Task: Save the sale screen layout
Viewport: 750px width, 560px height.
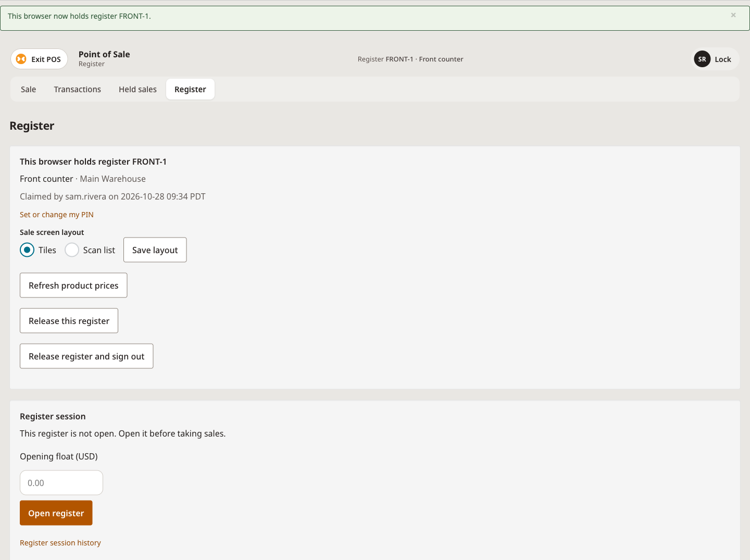Action: point(155,250)
